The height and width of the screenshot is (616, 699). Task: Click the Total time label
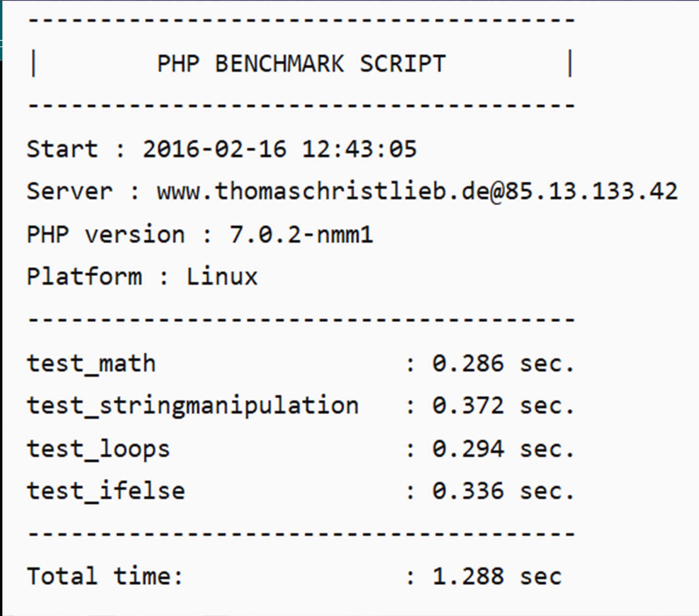(x=104, y=576)
